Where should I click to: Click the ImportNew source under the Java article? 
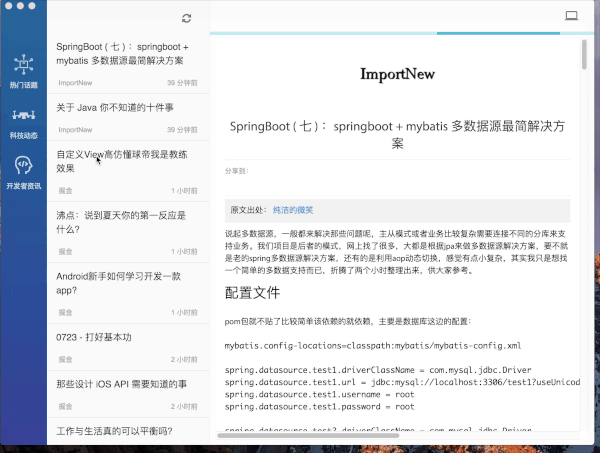tap(75, 130)
